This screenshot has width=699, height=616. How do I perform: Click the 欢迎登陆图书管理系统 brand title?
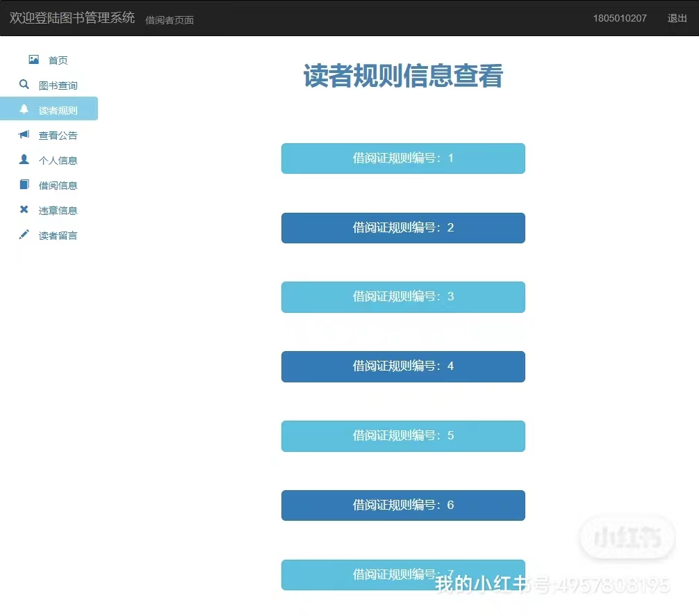72,18
